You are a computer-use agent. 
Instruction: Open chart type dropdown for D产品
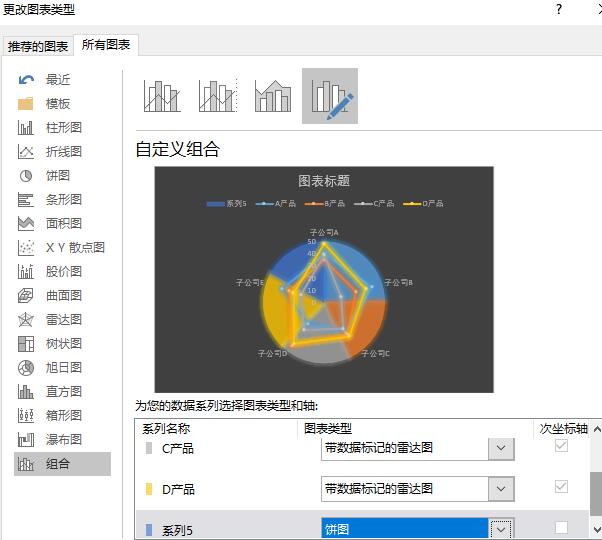[x=501, y=489]
